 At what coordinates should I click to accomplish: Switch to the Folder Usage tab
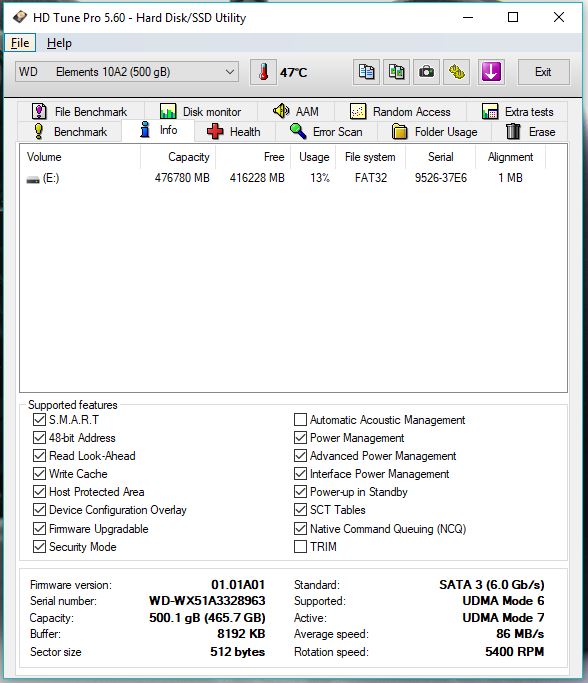click(435, 132)
